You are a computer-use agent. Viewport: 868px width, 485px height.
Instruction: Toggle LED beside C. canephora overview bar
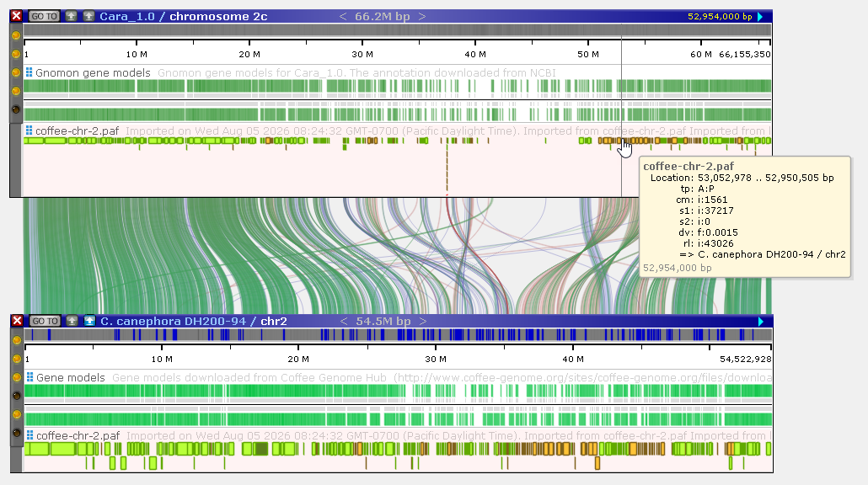tap(17, 340)
